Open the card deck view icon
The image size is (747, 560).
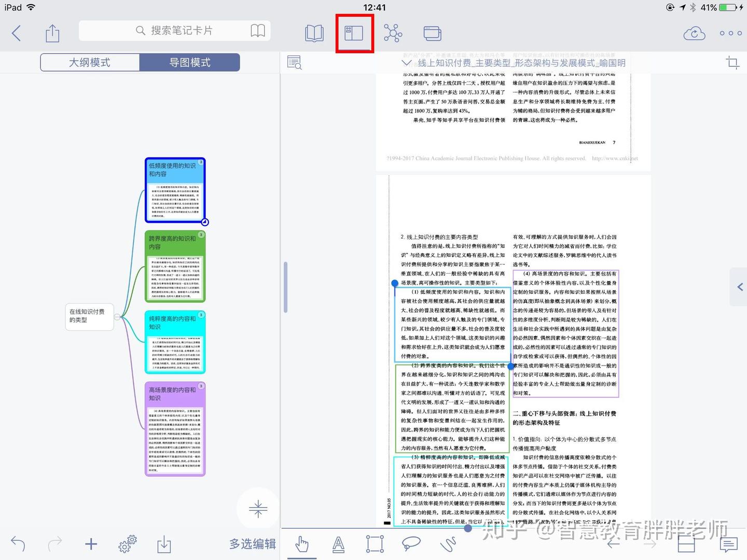pos(432,33)
